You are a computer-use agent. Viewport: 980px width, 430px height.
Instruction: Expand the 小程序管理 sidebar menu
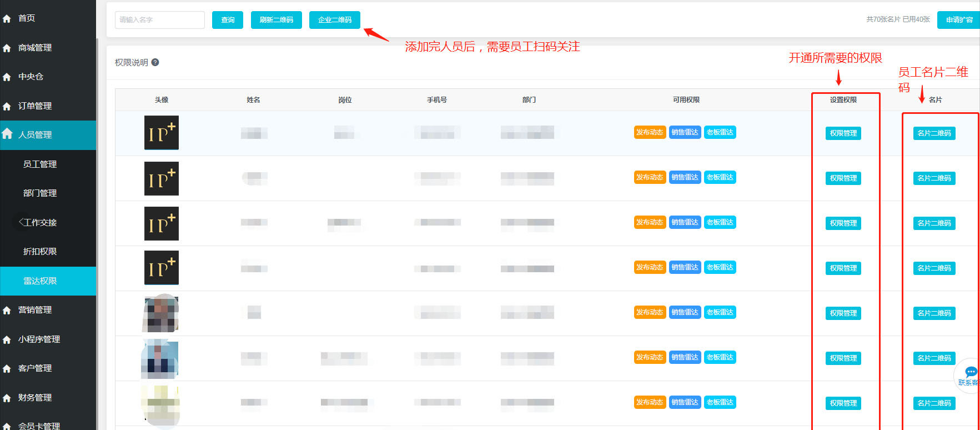(x=39, y=339)
